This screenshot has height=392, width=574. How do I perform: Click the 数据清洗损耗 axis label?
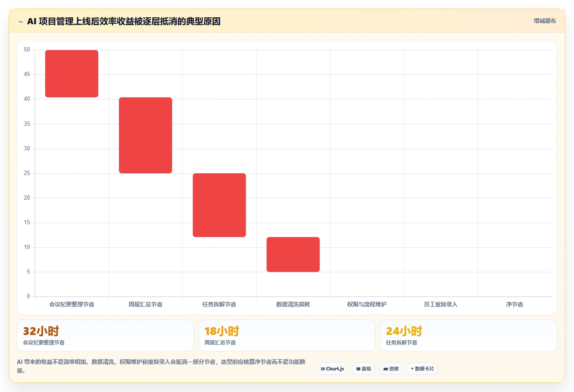pyautogui.click(x=293, y=304)
